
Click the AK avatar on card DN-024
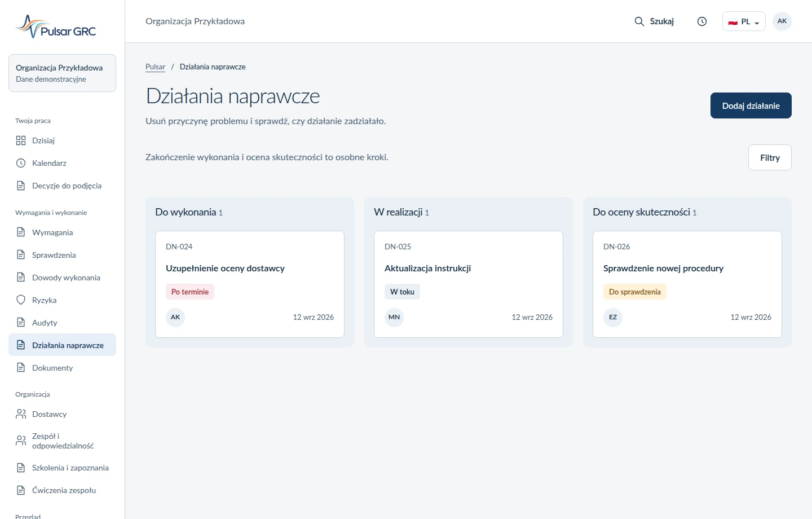[175, 317]
